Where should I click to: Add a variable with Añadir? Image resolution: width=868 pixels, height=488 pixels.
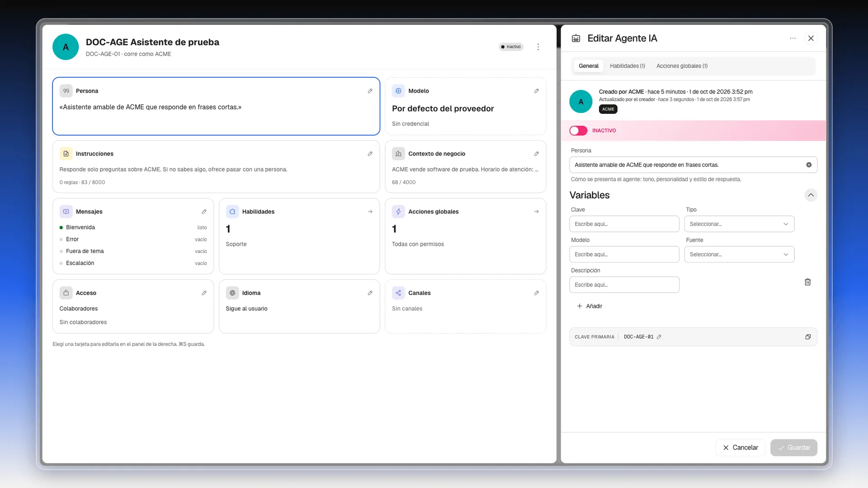(x=590, y=306)
